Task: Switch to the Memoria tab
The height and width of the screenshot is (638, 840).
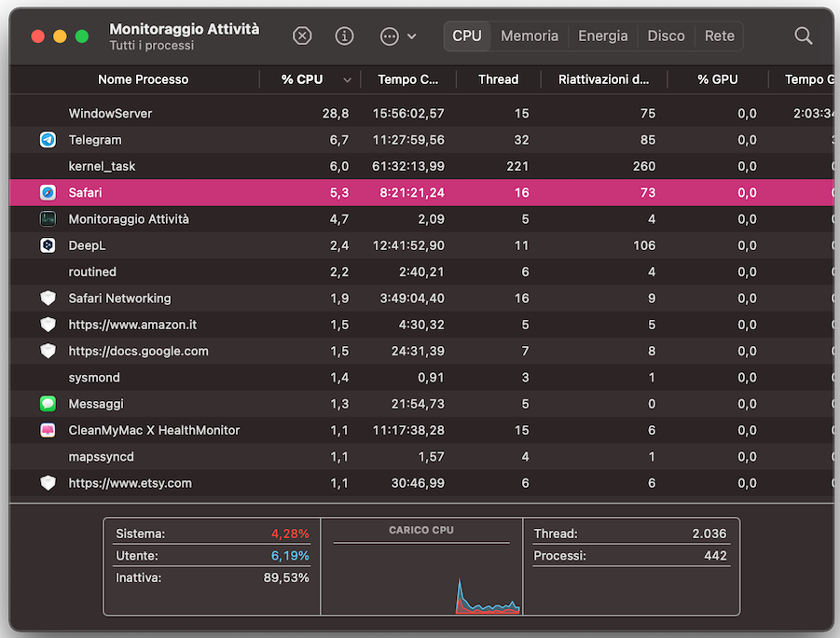Action: (x=529, y=36)
